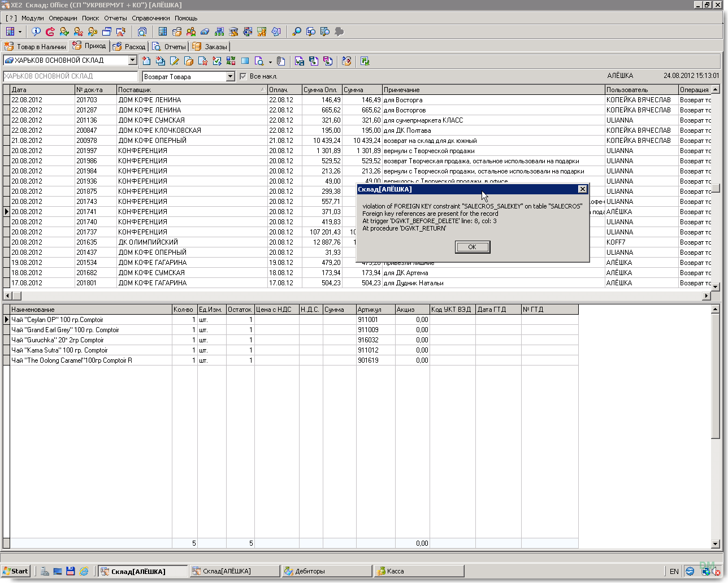Click the Windows Start button
Viewport: 728px width, 583px height.
coord(15,571)
